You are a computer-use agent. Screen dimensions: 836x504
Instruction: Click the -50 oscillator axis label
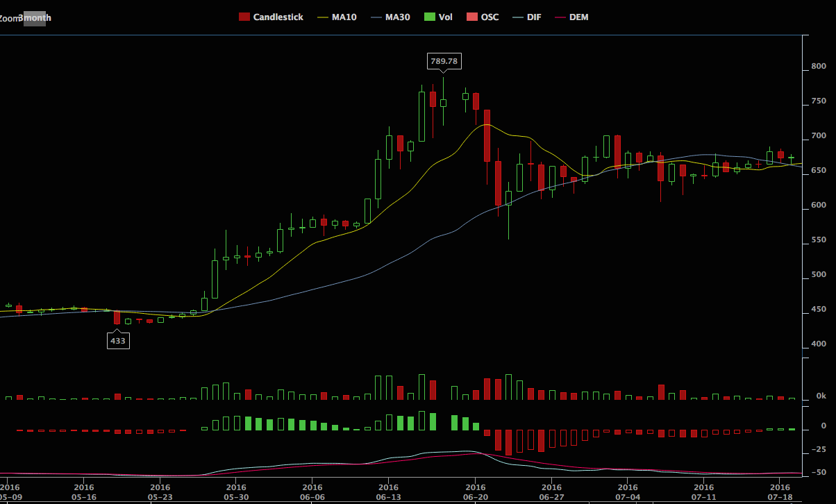[x=819, y=473]
